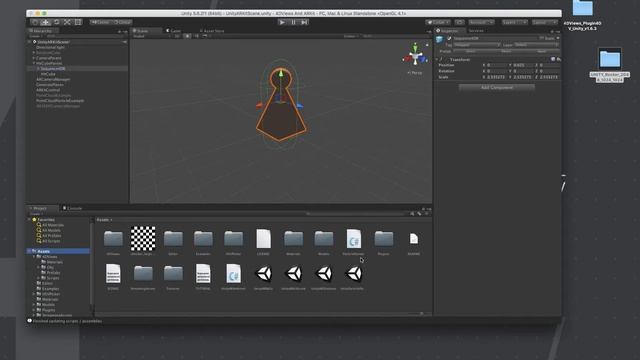
Task: Open the Layout dropdown
Action: (x=544, y=22)
